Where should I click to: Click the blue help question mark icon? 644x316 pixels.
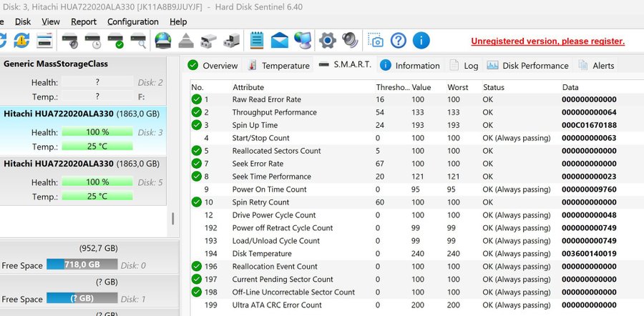398,40
